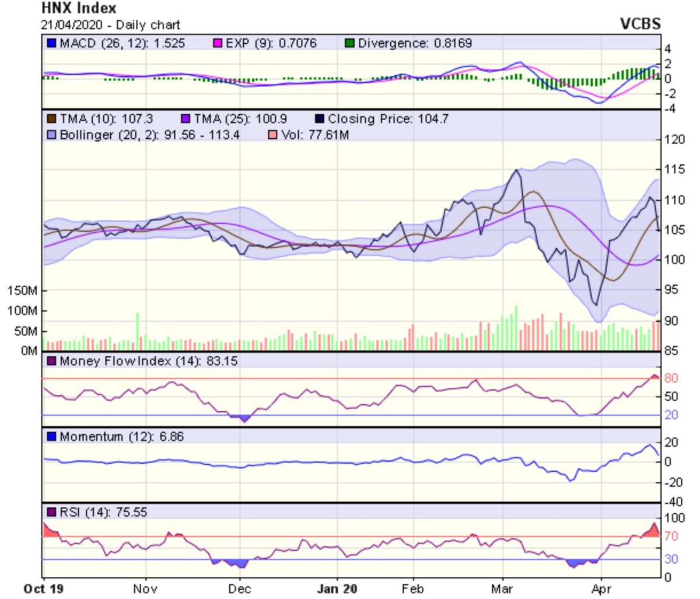The width and height of the screenshot is (700, 599).
Task: Click the blue 30 RSI oversold label
Action: click(671, 559)
